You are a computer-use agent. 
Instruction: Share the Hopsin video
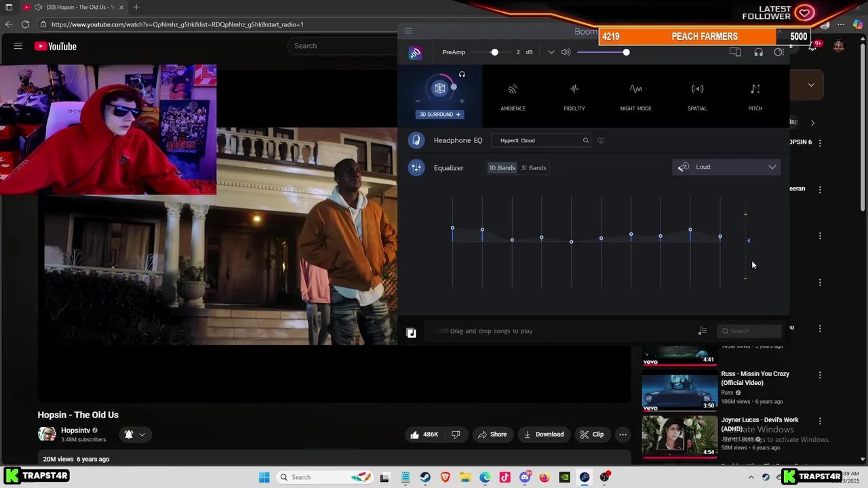pos(492,434)
